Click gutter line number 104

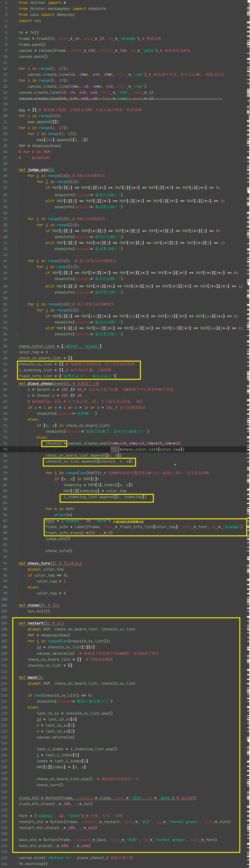pyautogui.click(x=4, y=623)
